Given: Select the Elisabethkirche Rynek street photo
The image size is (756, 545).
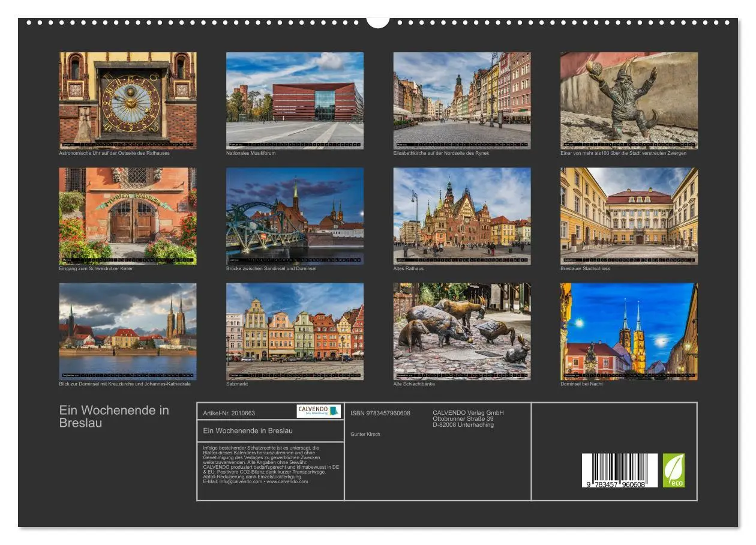Looking at the screenshot, I should click(x=461, y=99).
